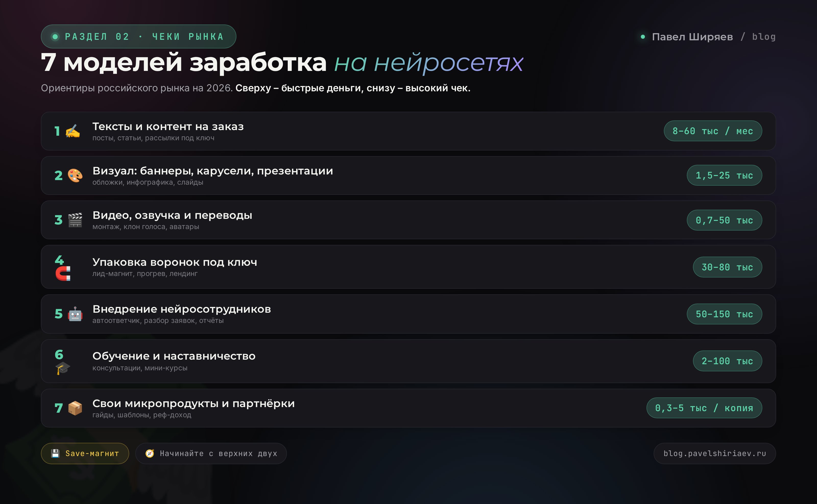Click the 1,5–25 тыс price badge

pos(724,175)
